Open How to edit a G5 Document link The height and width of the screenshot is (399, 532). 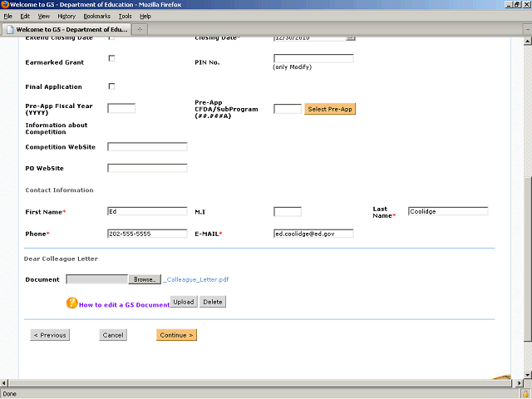pyautogui.click(x=124, y=305)
